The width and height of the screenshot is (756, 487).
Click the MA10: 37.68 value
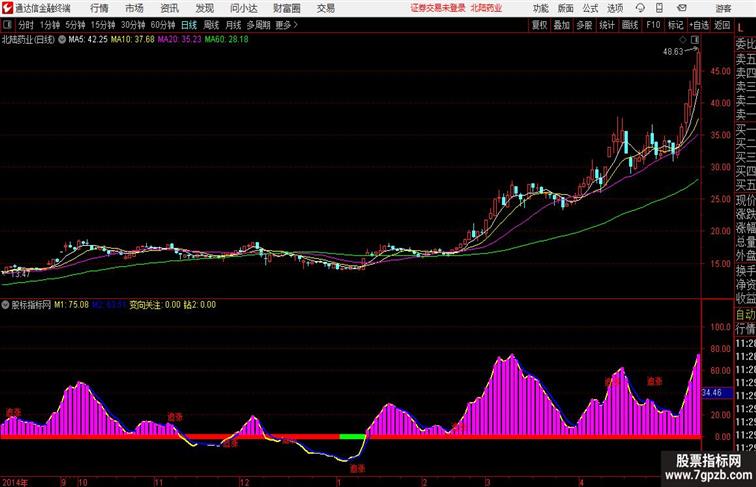click(x=133, y=40)
